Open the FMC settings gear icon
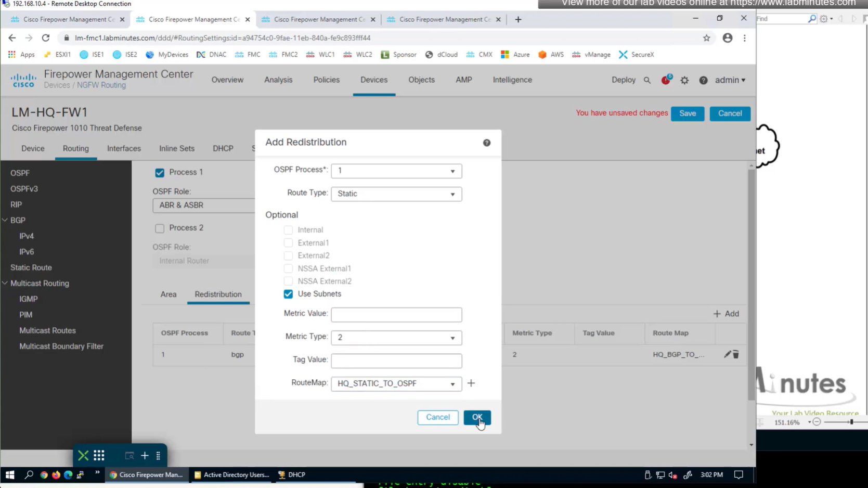This screenshot has width=868, height=488. 684,80
